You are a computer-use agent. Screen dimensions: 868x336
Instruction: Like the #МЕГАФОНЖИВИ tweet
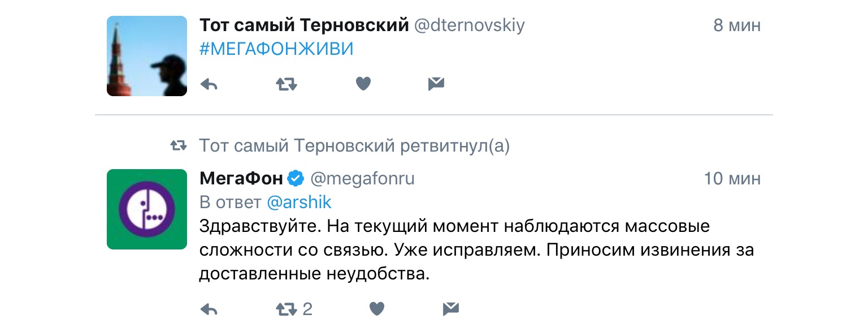363,84
